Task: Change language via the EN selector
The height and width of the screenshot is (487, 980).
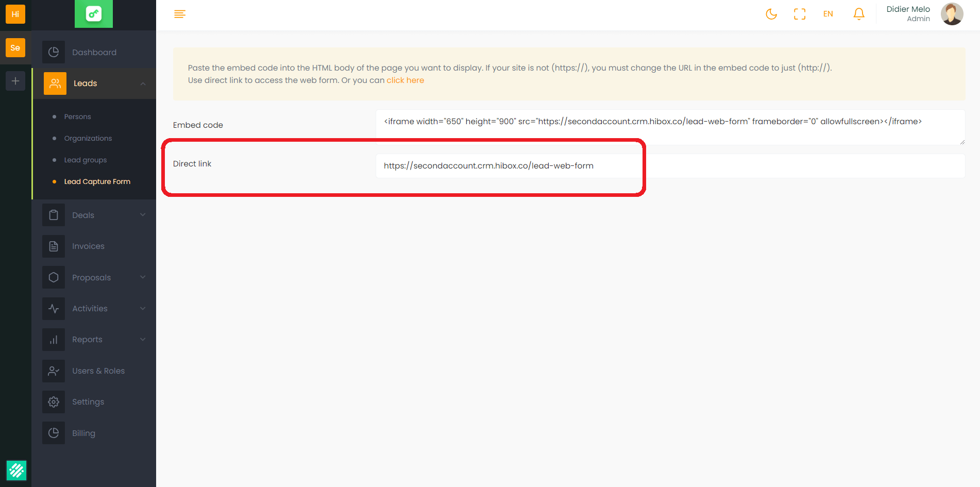Action: (x=827, y=14)
